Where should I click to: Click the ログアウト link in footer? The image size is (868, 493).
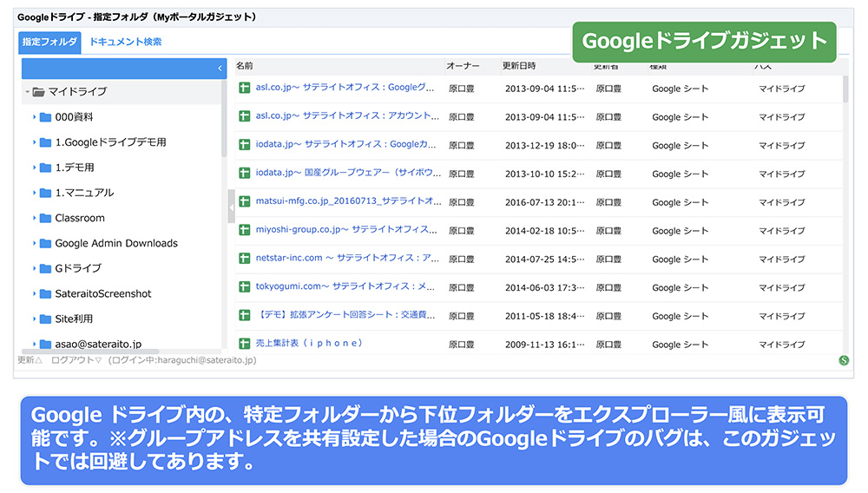pyautogui.click(x=76, y=360)
